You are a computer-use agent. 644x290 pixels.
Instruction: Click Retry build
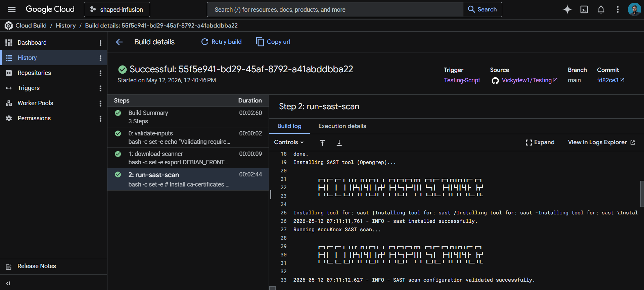[x=221, y=42]
